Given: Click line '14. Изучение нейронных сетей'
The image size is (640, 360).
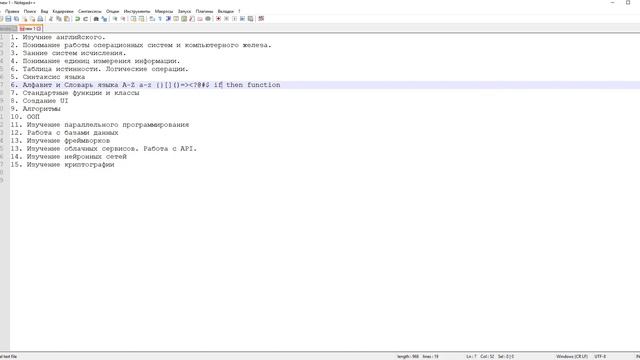Looking at the screenshot, I should tap(69, 157).
